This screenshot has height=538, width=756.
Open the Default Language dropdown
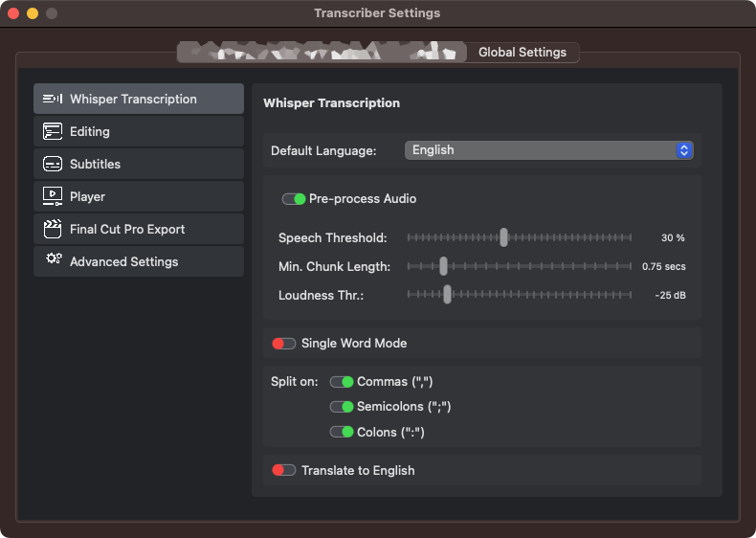(548, 150)
